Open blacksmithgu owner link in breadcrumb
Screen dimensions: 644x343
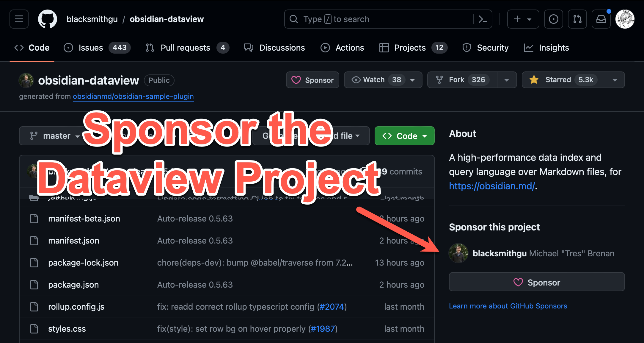92,19
